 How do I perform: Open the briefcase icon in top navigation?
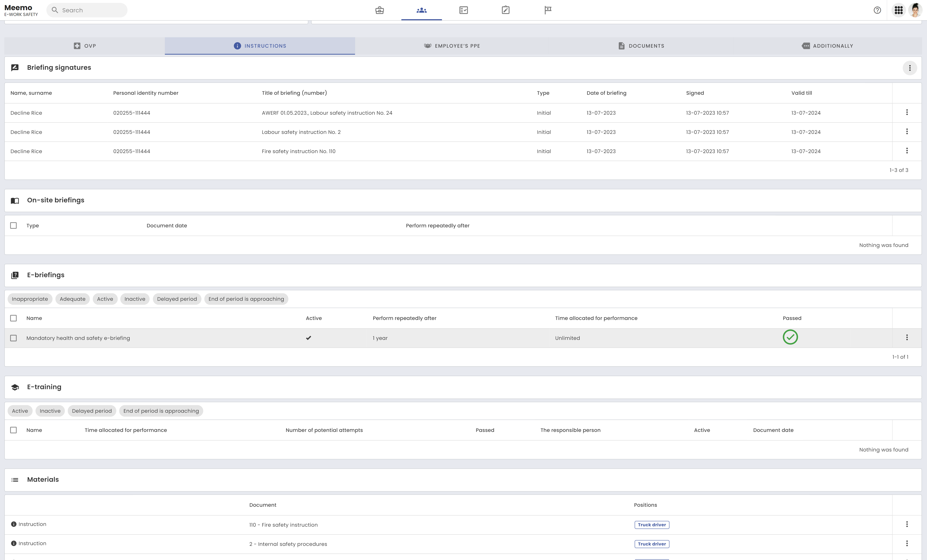pyautogui.click(x=379, y=10)
